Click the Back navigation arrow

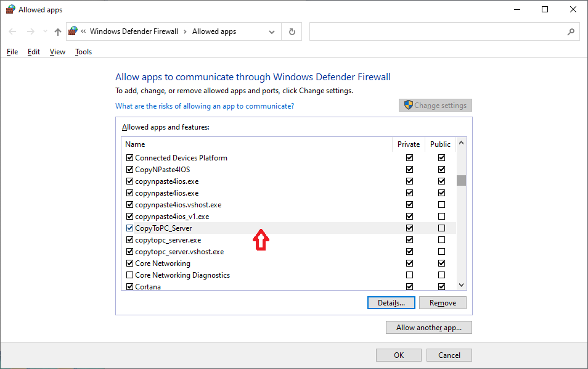12,31
